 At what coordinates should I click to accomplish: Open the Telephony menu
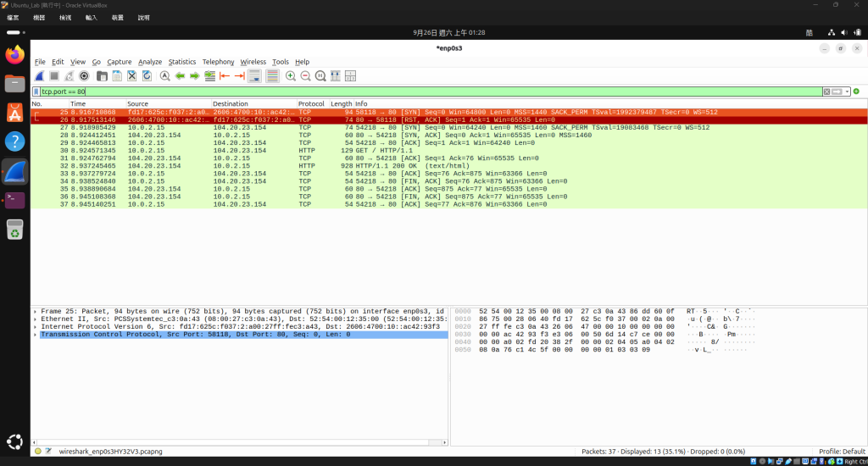click(218, 62)
